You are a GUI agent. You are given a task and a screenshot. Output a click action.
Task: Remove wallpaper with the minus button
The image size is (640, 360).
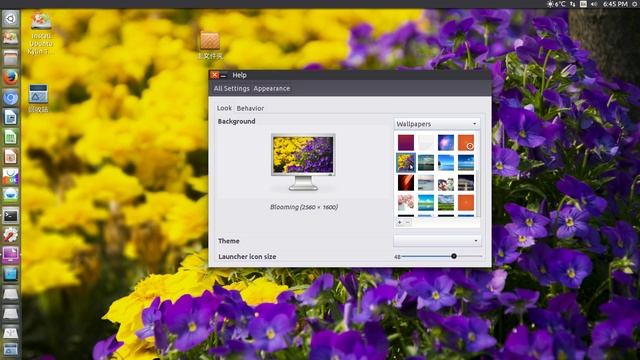point(407,222)
